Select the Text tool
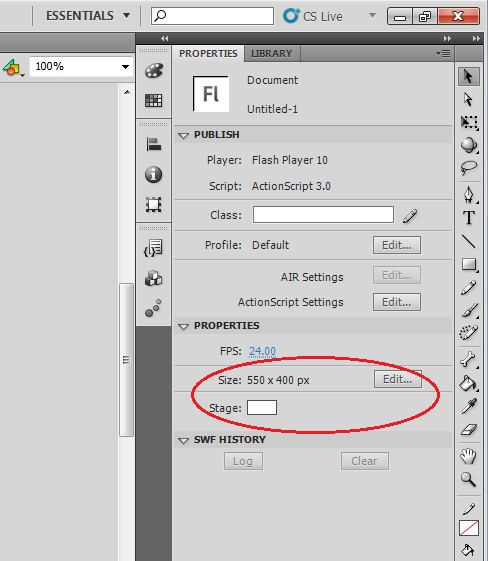 tap(469, 218)
